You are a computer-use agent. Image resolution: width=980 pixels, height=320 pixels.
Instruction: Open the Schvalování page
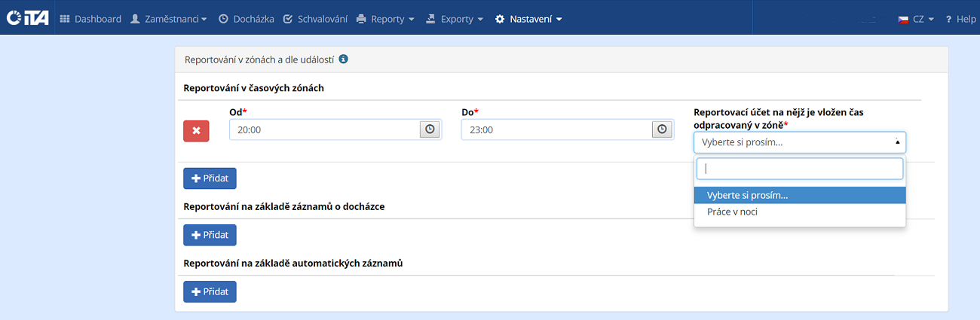pos(316,19)
